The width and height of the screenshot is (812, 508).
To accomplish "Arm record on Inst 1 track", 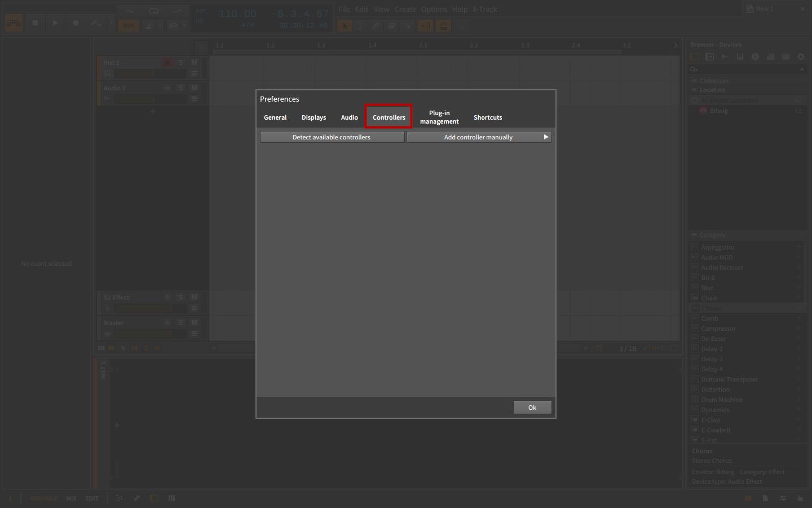I will click(x=167, y=63).
